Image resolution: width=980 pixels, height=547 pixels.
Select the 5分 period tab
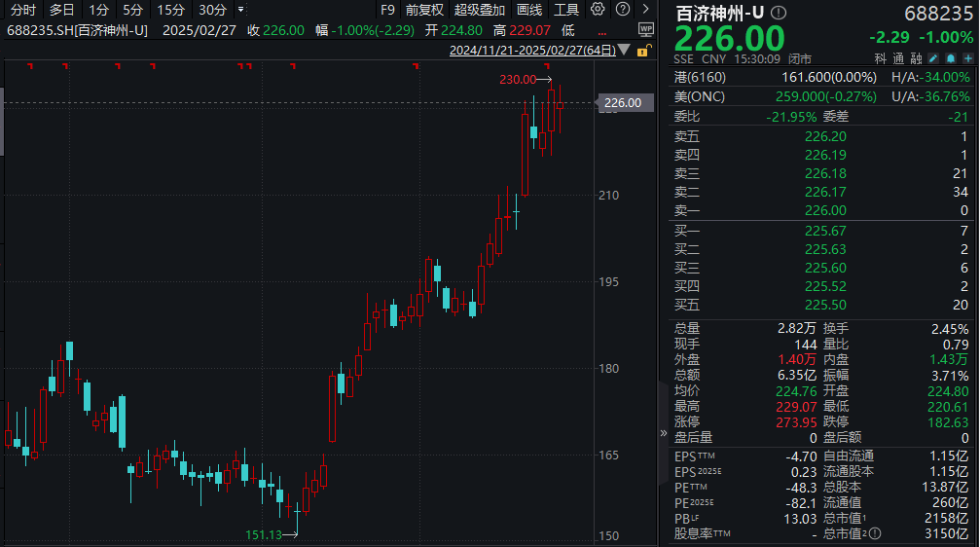(x=132, y=10)
